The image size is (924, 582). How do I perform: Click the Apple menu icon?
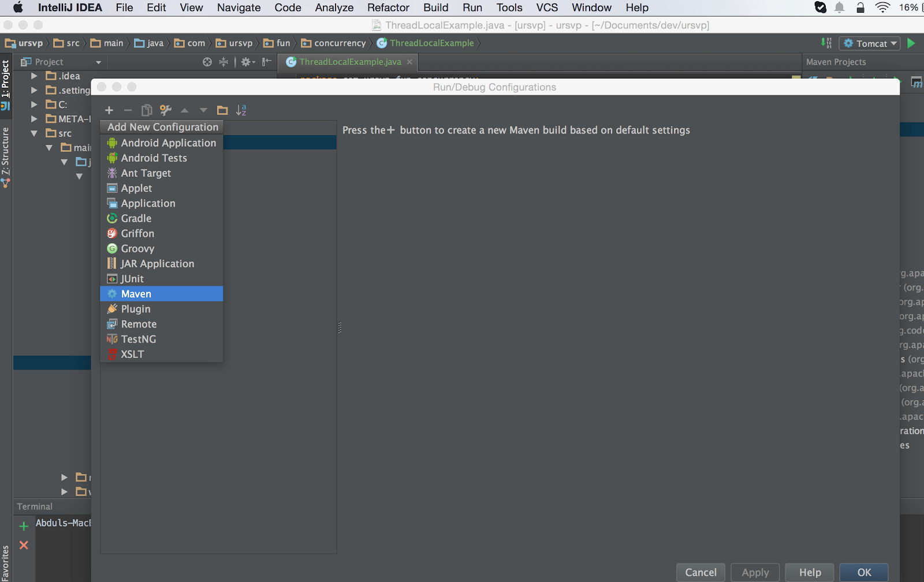18,8
